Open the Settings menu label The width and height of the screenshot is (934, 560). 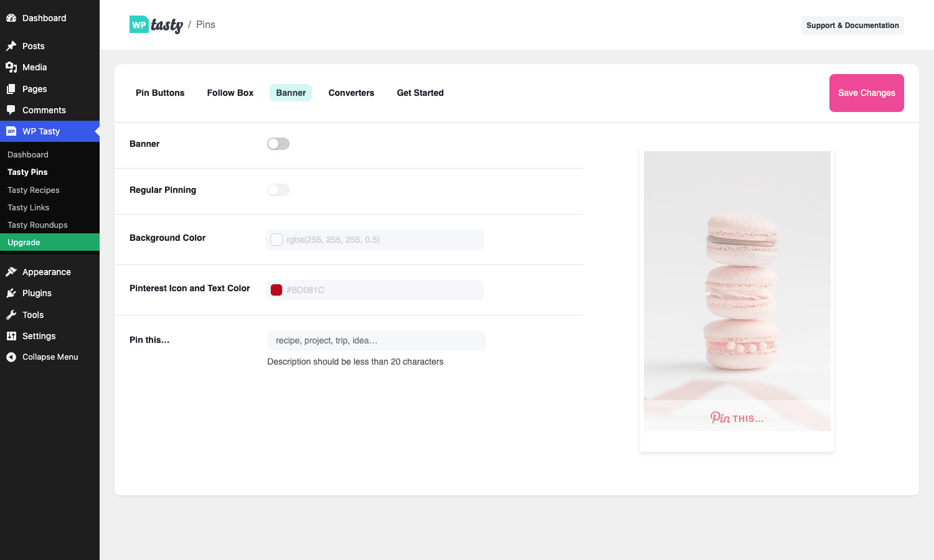(39, 336)
